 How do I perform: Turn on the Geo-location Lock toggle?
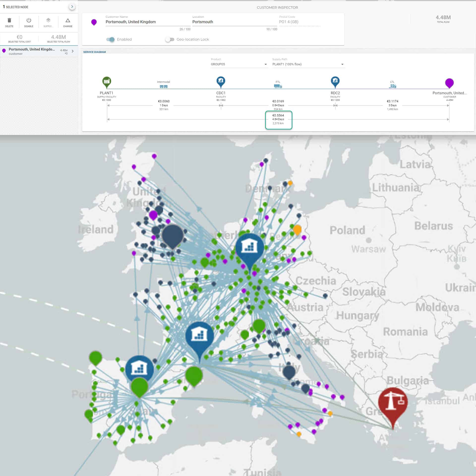170,39
